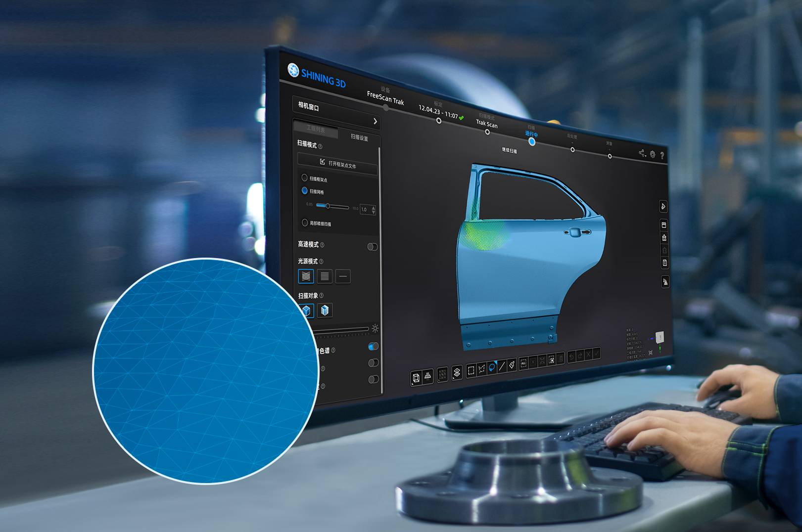Viewport: 802px width, 532px height.
Task: Open settings via the gear icon
Action: [653, 154]
